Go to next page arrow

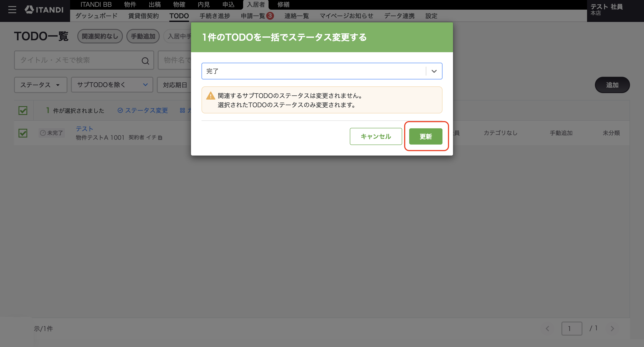[x=612, y=329]
